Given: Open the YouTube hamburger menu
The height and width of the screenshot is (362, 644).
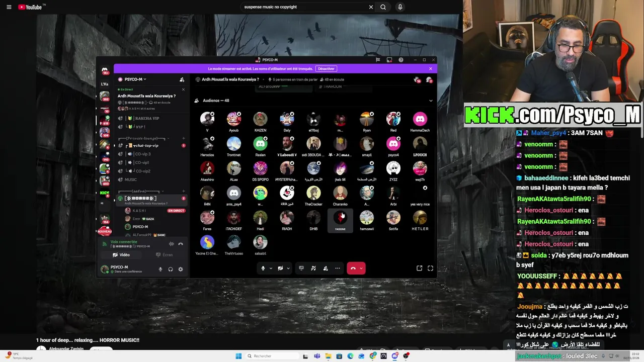Looking at the screenshot, I should 9,7.
